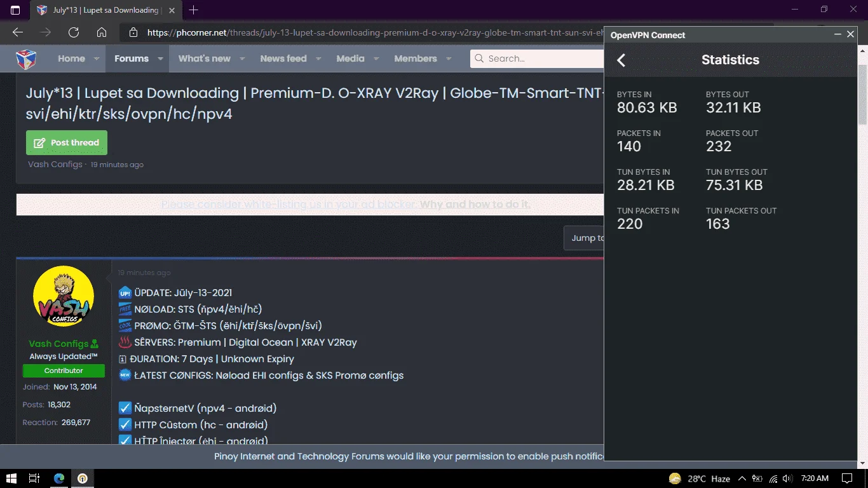This screenshot has height=488, width=868.
Task: Click the TUN BYTES IN value 28.21 KB
Action: (646, 186)
